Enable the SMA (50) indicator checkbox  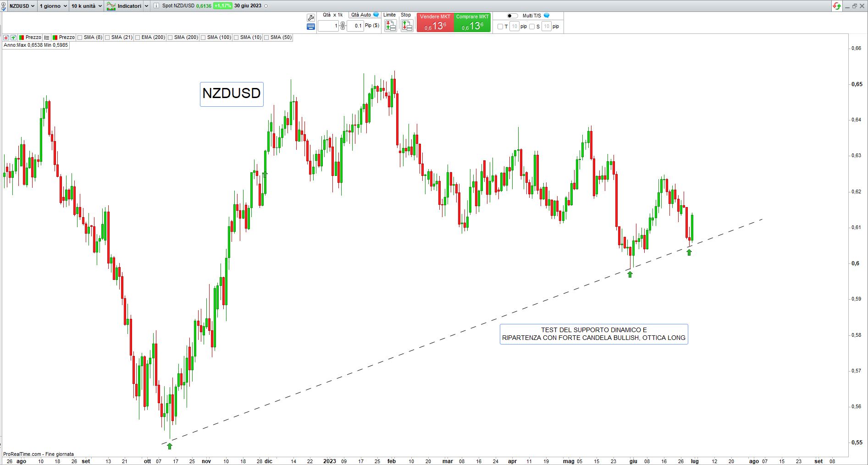pos(266,38)
